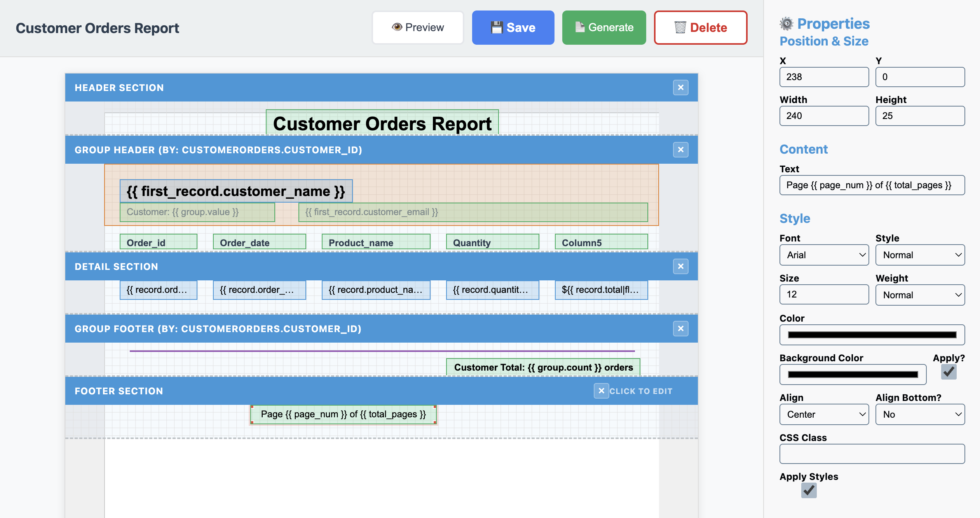Pick a new text Color swatch
This screenshot has height=518, width=980.
872,334
